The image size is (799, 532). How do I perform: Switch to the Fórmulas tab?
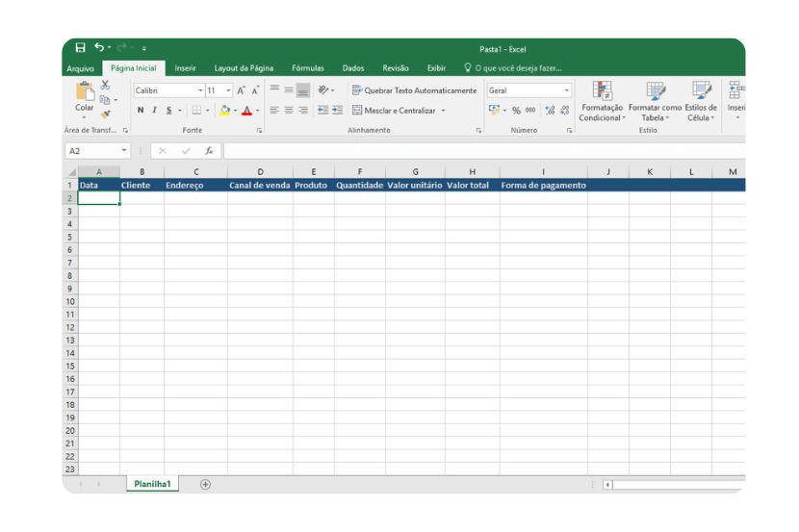coord(308,68)
